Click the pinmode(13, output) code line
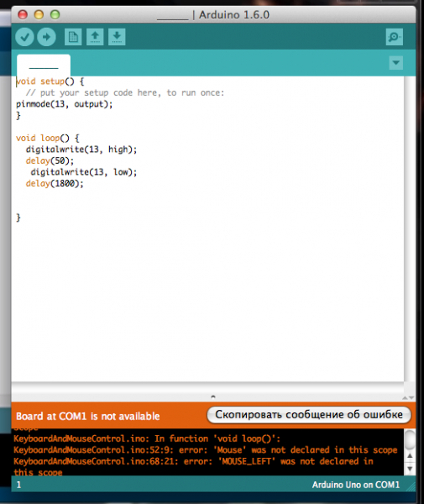This screenshot has width=424, height=504. pos(65,104)
